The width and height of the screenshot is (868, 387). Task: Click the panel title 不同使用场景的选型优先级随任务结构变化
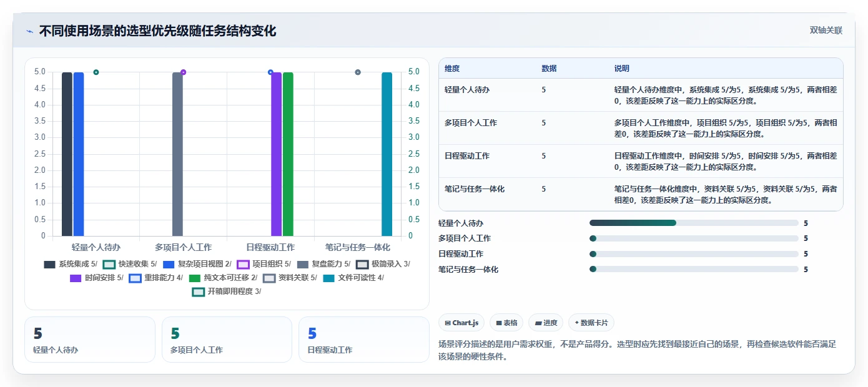(x=157, y=31)
